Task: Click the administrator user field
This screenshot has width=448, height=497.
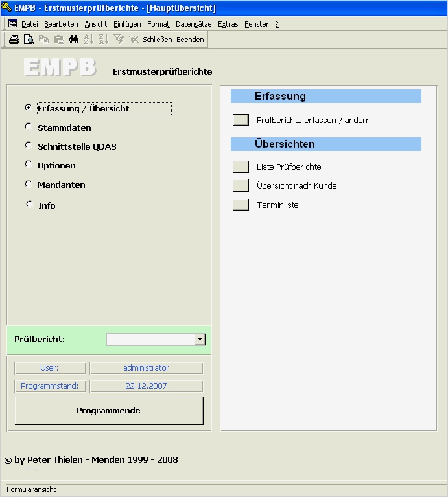Action: click(146, 368)
